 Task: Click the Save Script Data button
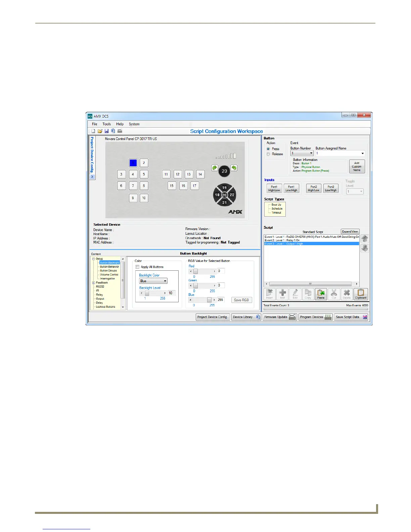point(351,317)
